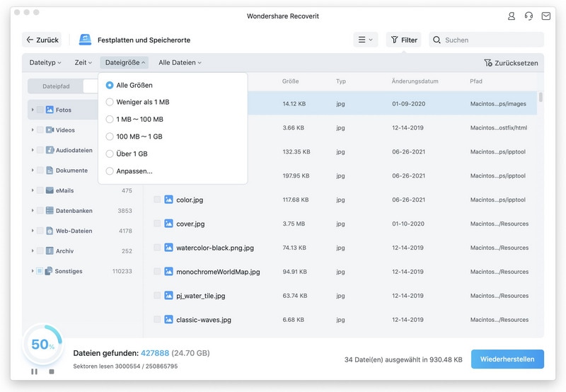Expand the Dokumente tree item
This screenshot has height=392, width=566.
33,170
